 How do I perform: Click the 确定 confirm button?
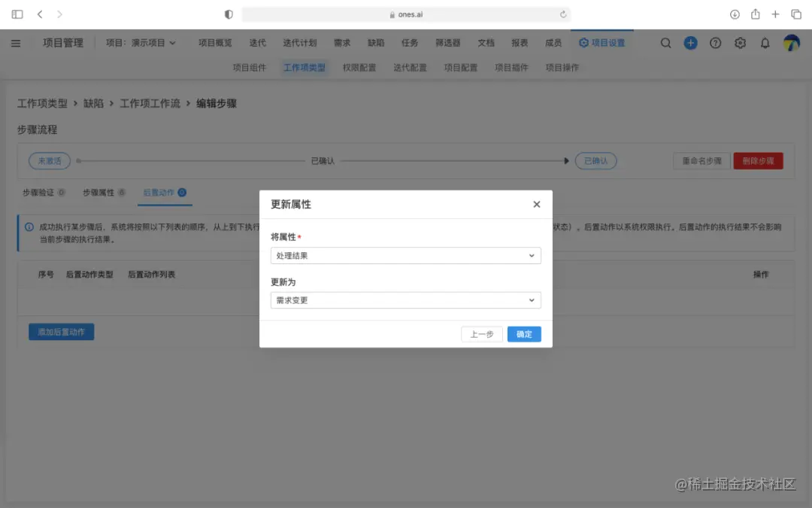coord(524,333)
